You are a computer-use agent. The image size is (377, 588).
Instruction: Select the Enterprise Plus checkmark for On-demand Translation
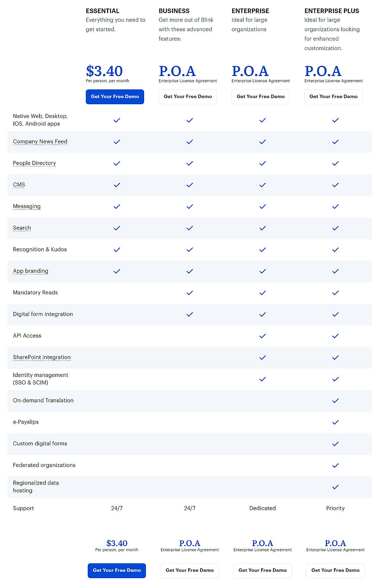[x=335, y=401]
